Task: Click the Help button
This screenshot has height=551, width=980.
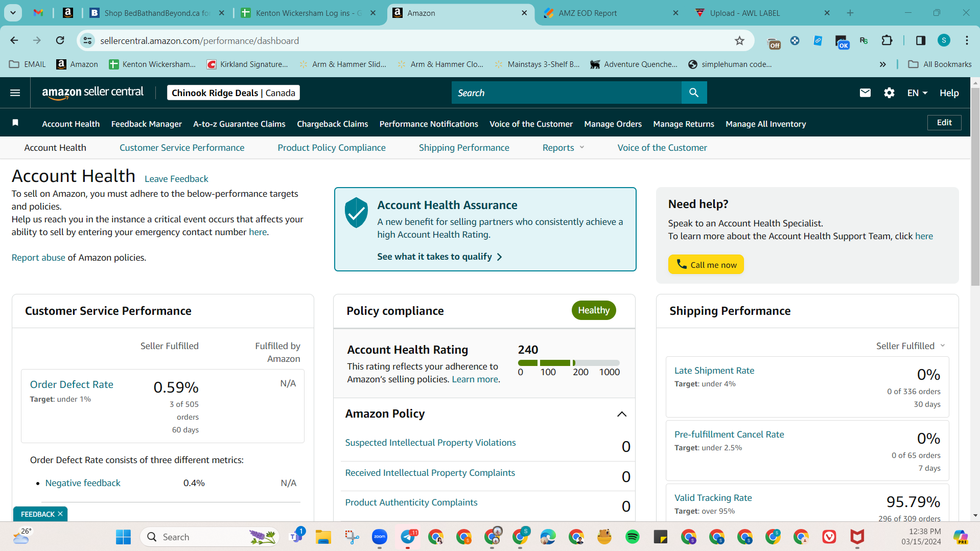Action: tap(949, 93)
